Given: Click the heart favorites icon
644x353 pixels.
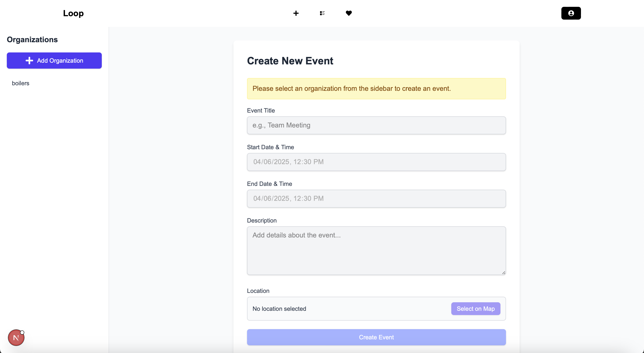Looking at the screenshot, I should click(x=349, y=13).
